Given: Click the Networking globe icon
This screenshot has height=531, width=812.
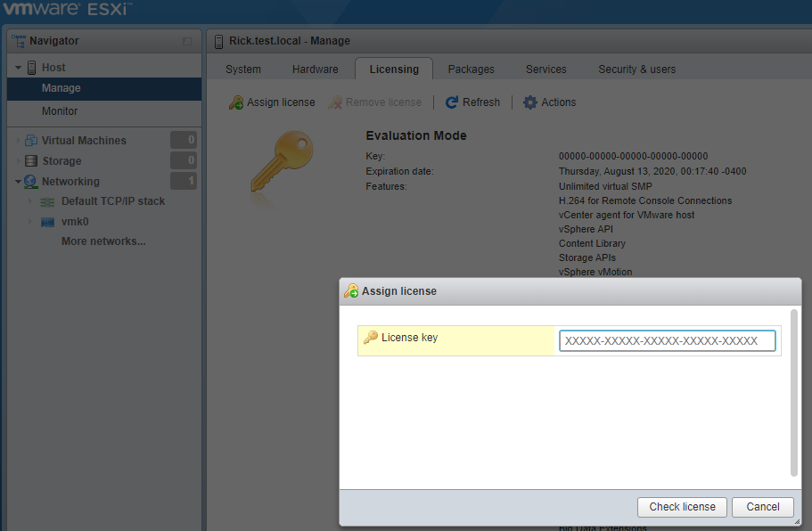Looking at the screenshot, I should 31,182.
